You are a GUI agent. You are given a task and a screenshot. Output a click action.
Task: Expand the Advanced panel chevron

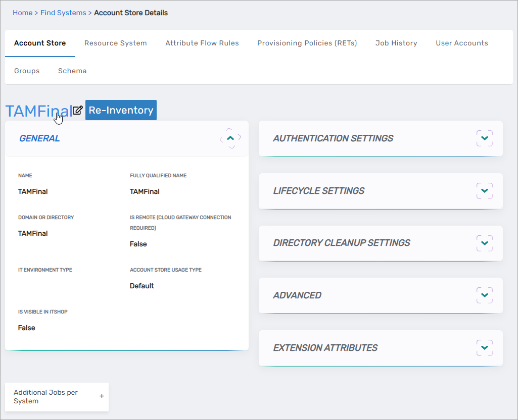pos(484,295)
